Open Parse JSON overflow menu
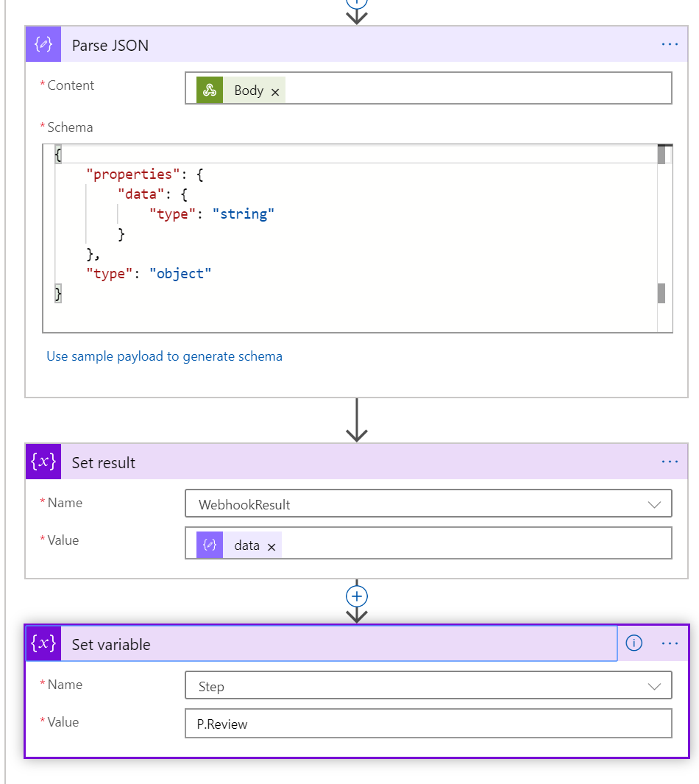This screenshot has height=784, width=699. point(670,44)
